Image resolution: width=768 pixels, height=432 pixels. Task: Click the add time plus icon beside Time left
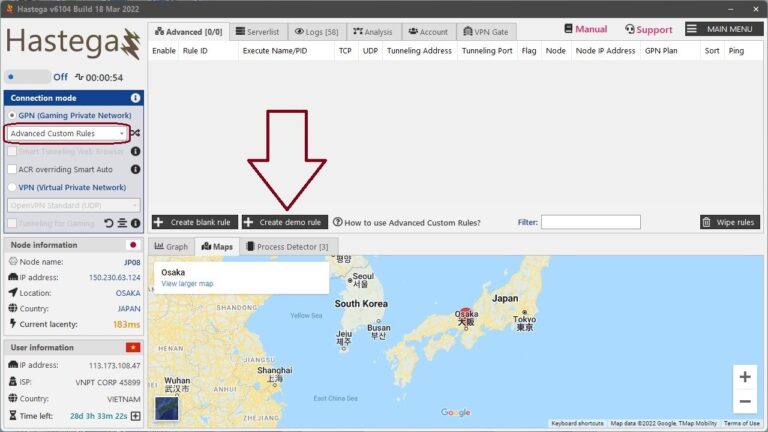136,416
